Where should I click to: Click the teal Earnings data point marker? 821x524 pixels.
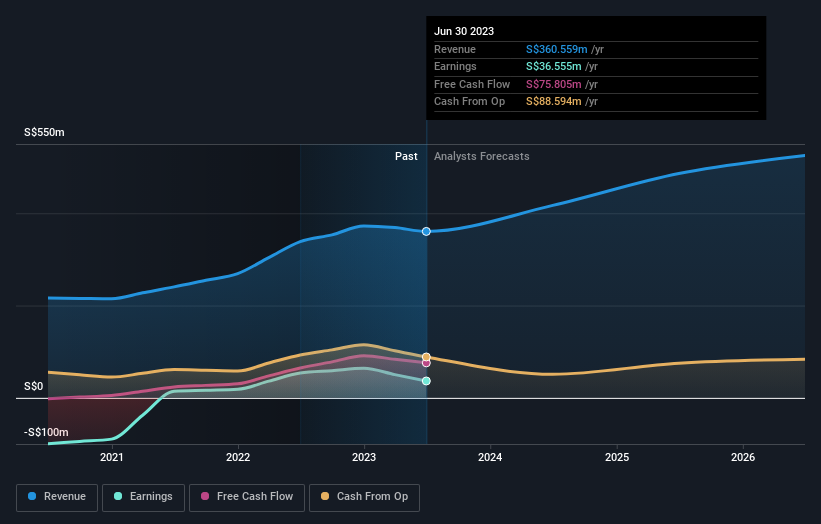(x=426, y=381)
